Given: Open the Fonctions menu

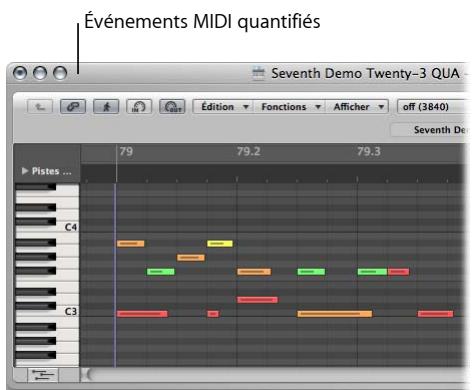Looking at the screenshot, I should tap(289, 107).
